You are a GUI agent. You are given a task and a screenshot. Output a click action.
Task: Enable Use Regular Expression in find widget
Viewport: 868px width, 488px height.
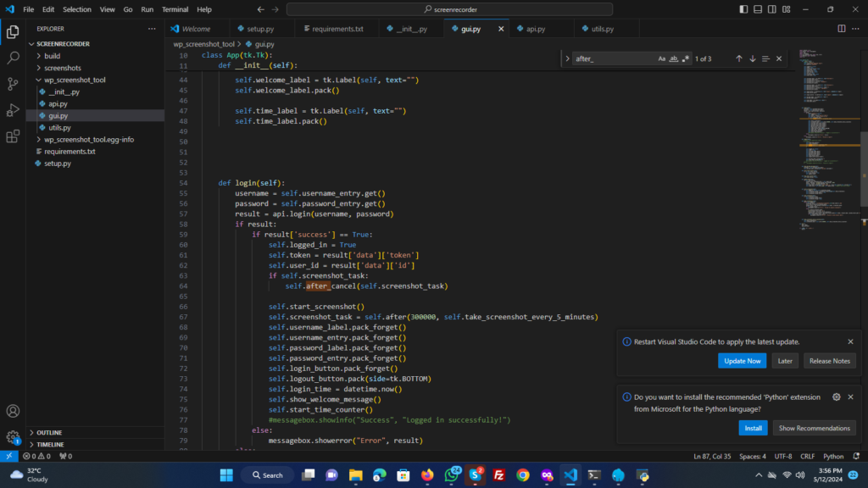pyautogui.click(x=686, y=58)
